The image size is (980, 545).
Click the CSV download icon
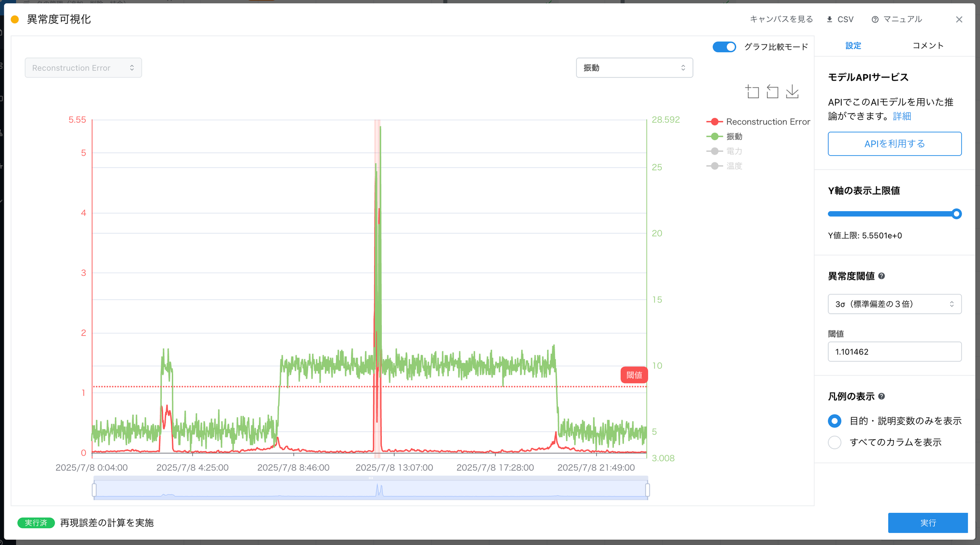coord(830,19)
